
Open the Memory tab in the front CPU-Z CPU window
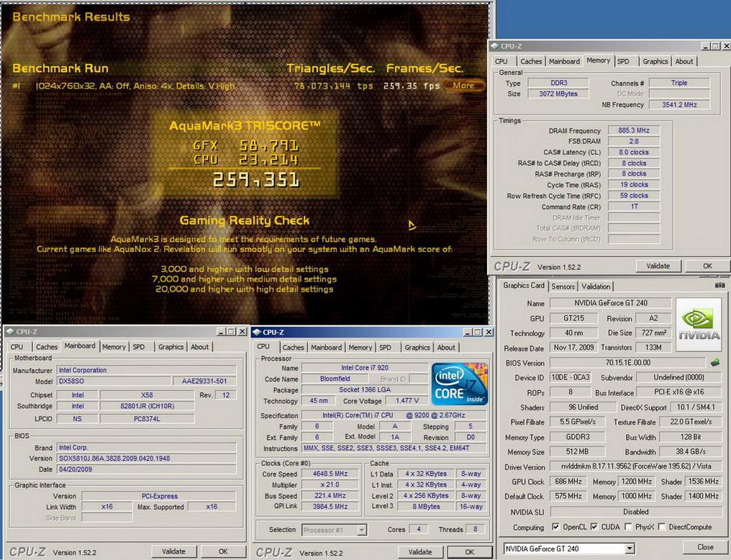click(x=360, y=348)
